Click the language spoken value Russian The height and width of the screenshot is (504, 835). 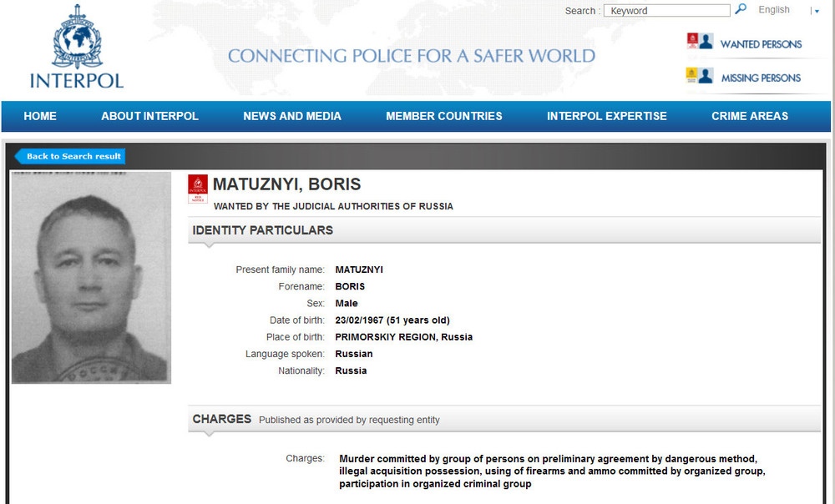(353, 354)
